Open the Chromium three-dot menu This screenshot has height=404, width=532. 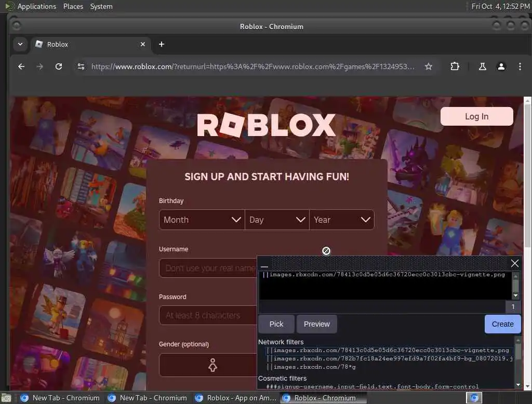pyautogui.click(x=520, y=66)
